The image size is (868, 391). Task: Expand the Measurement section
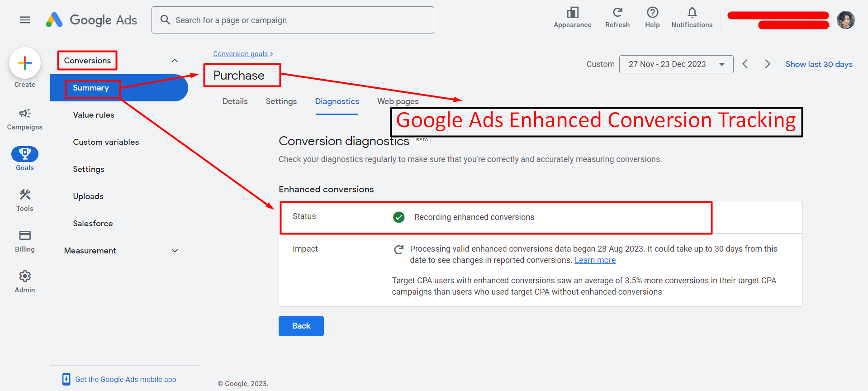coord(175,251)
